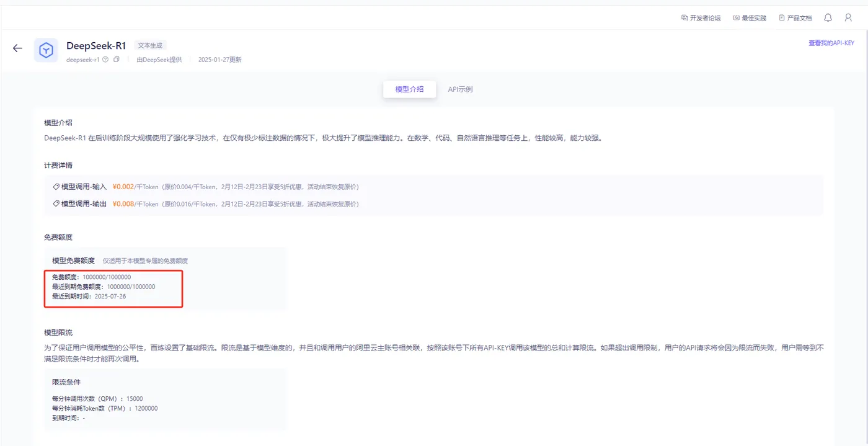868x446 pixels.
Task: Click the 免费额度 section heading
Action: 58,238
